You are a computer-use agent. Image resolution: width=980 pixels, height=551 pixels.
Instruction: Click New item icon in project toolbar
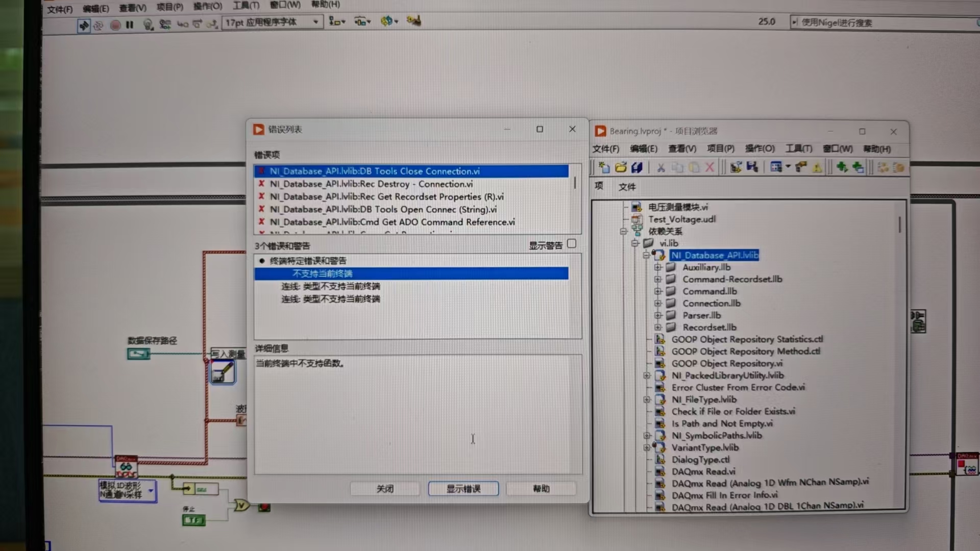(604, 167)
